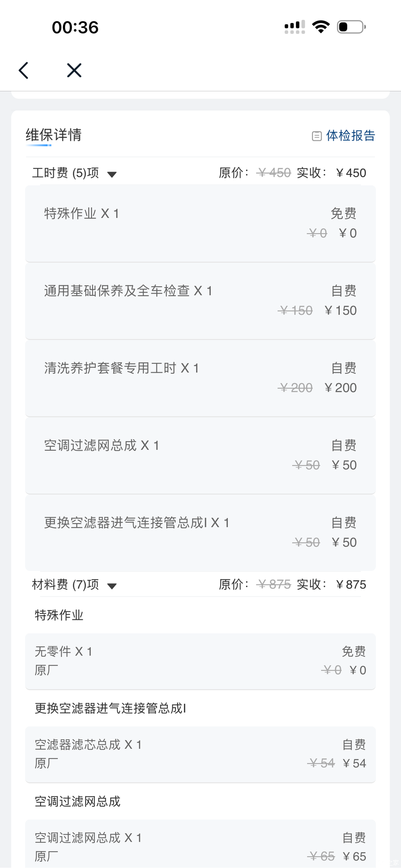Tap the X close page icon

click(x=74, y=70)
